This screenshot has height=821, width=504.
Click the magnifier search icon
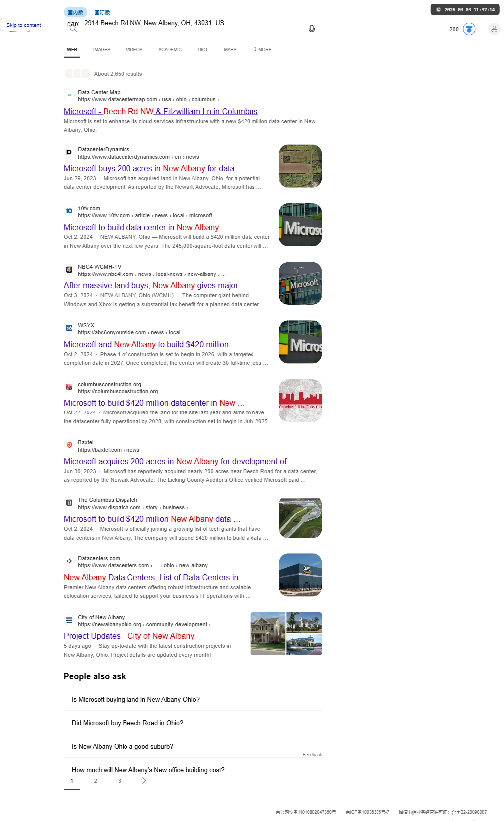coord(73,29)
